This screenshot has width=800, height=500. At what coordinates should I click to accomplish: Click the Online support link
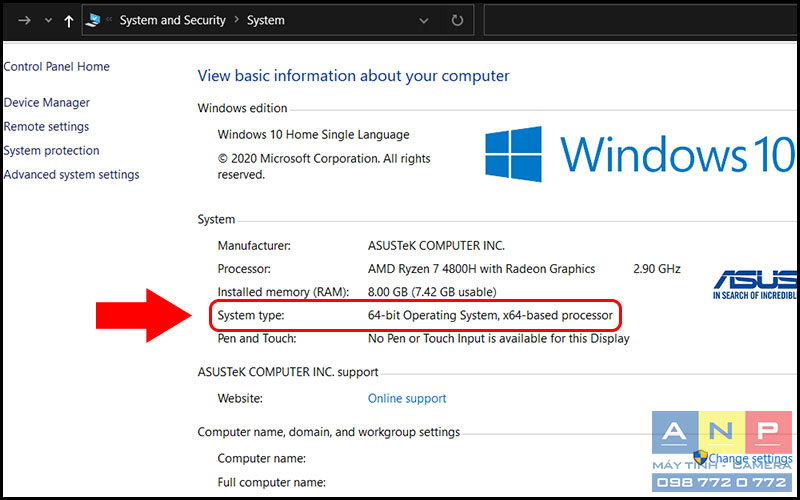(x=407, y=398)
